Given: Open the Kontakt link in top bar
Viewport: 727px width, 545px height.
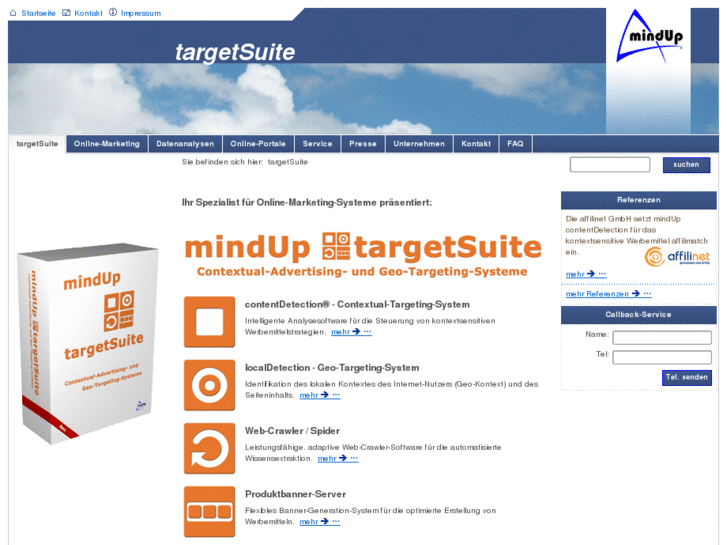Looking at the screenshot, I should (x=89, y=13).
